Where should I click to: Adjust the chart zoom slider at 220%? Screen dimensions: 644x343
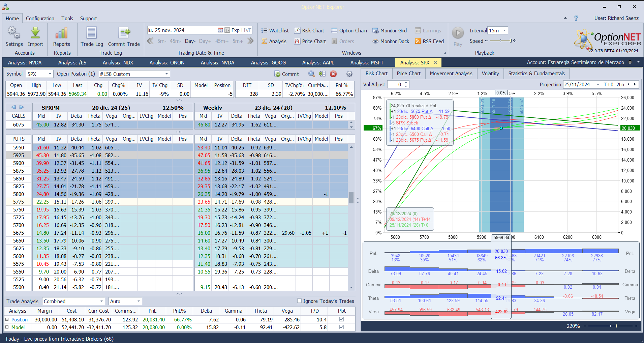click(616, 326)
